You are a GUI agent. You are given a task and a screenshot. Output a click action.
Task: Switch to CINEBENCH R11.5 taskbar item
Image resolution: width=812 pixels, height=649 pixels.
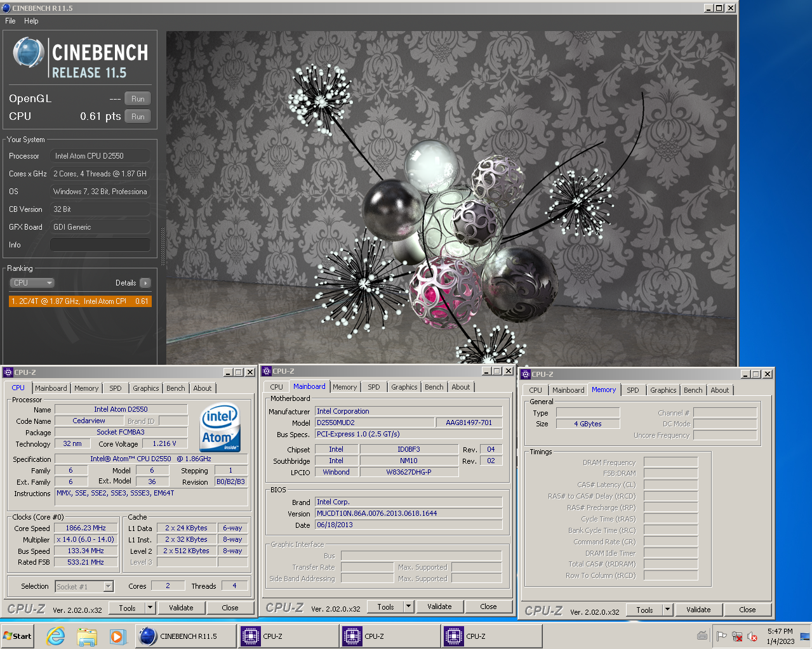pyautogui.click(x=185, y=636)
